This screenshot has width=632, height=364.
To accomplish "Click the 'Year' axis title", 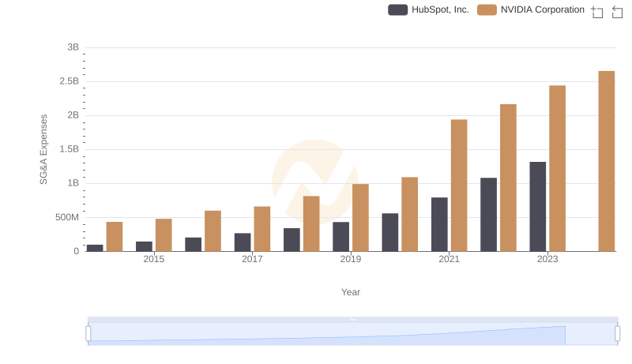I will [351, 292].
